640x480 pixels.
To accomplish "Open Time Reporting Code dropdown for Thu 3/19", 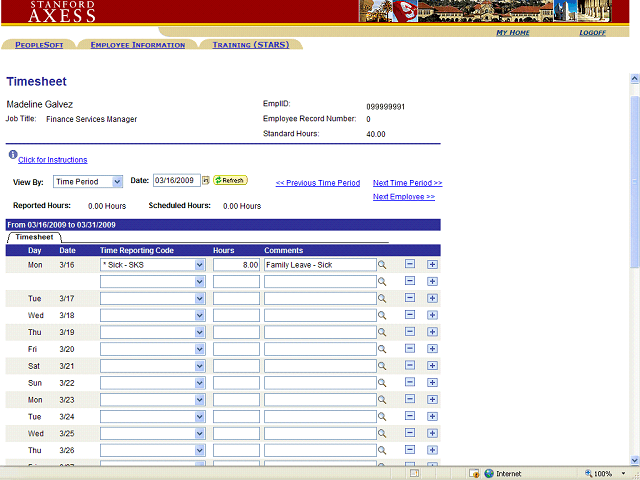I will 200,332.
